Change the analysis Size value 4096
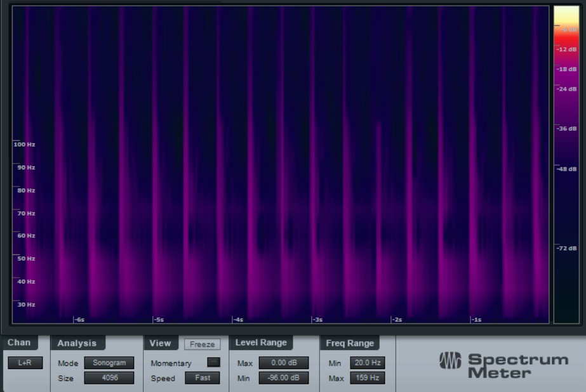The width and height of the screenshot is (586, 392). [109, 378]
